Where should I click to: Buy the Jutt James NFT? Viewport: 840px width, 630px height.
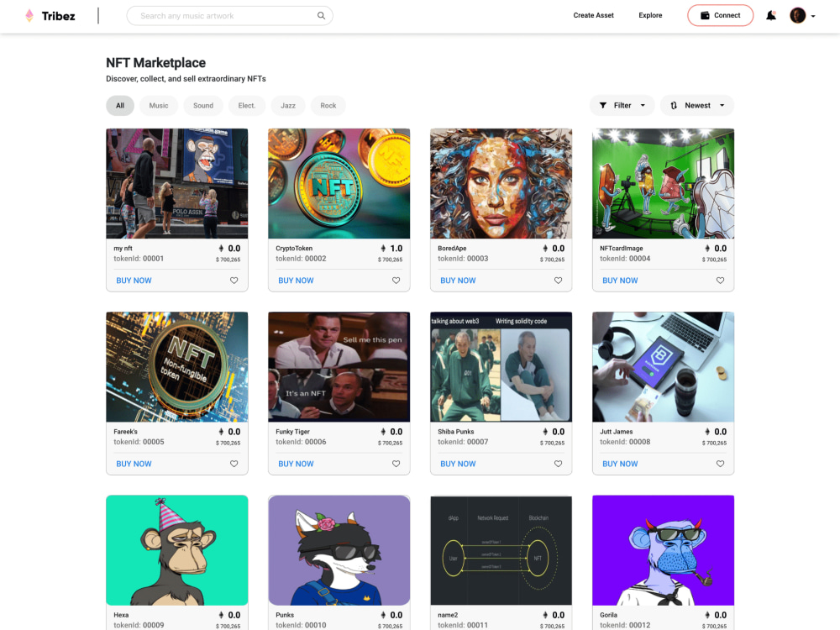coord(620,464)
